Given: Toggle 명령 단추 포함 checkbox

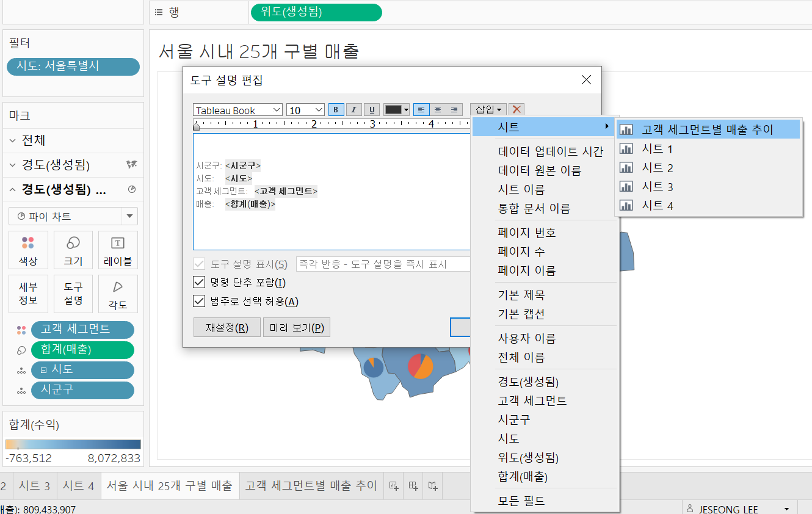Looking at the screenshot, I should point(199,282).
